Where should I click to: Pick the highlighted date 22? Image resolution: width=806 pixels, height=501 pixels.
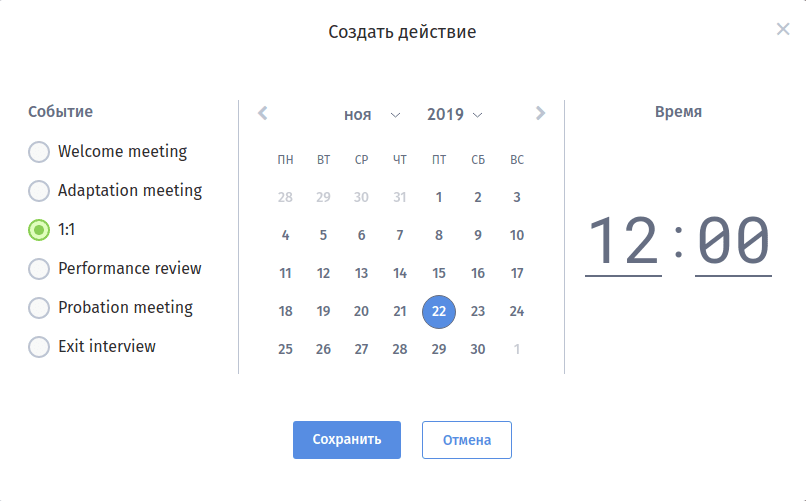coord(439,311)
